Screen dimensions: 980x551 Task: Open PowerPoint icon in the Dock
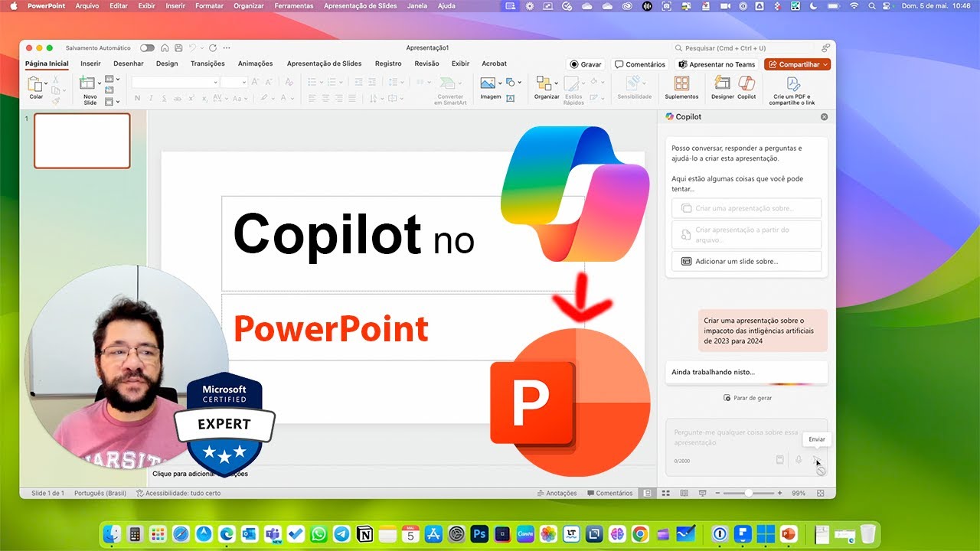click(x=788, y=533)
